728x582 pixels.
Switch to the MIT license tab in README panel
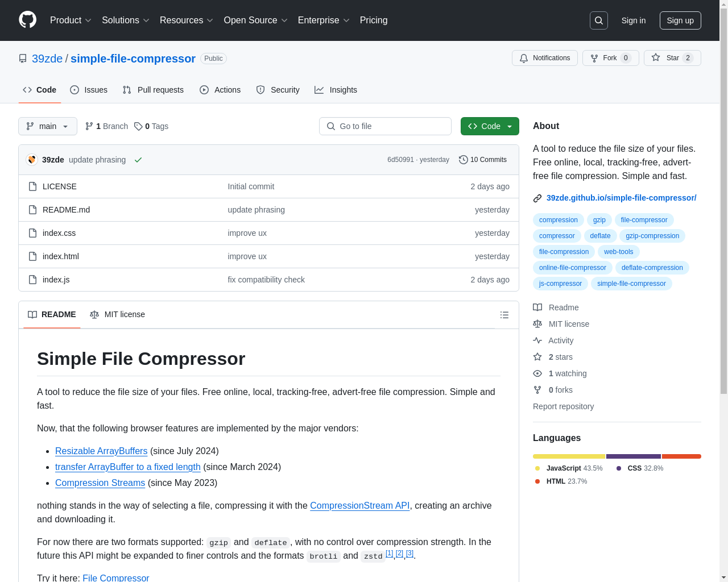point(118,314)
